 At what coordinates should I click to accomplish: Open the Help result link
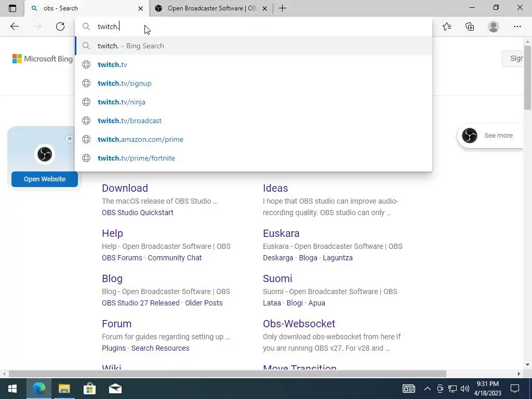(x=112, y=233)
